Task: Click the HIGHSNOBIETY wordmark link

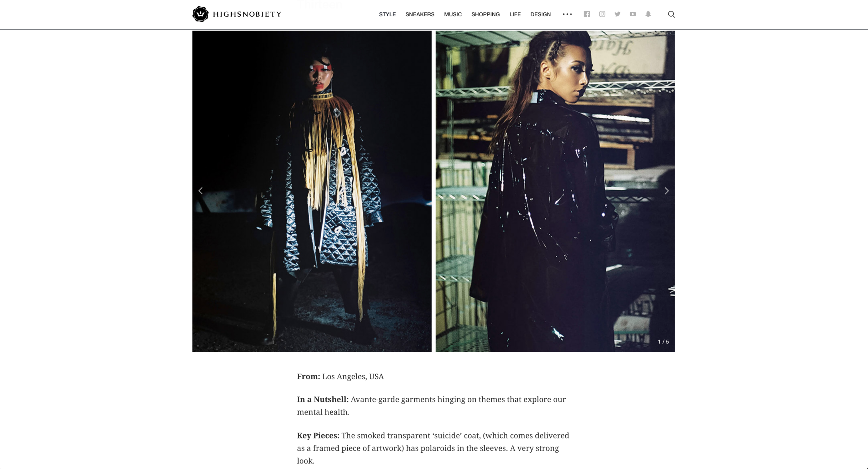Action: pos(247,14)
